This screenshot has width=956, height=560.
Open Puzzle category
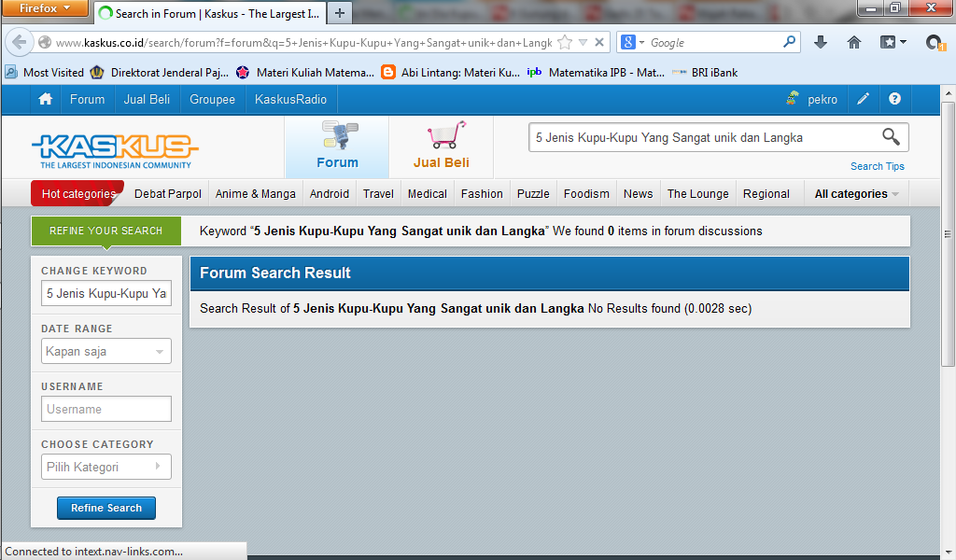point(533,194)
